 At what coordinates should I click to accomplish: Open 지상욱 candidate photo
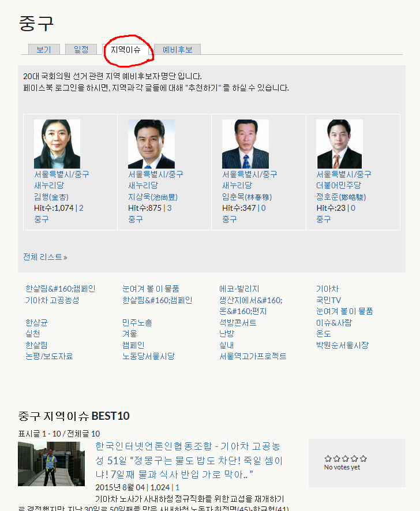click(x=151, y=144)
